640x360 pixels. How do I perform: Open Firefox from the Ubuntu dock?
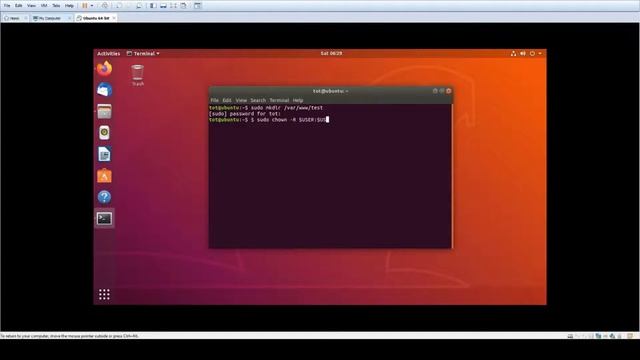coord(104,69)
